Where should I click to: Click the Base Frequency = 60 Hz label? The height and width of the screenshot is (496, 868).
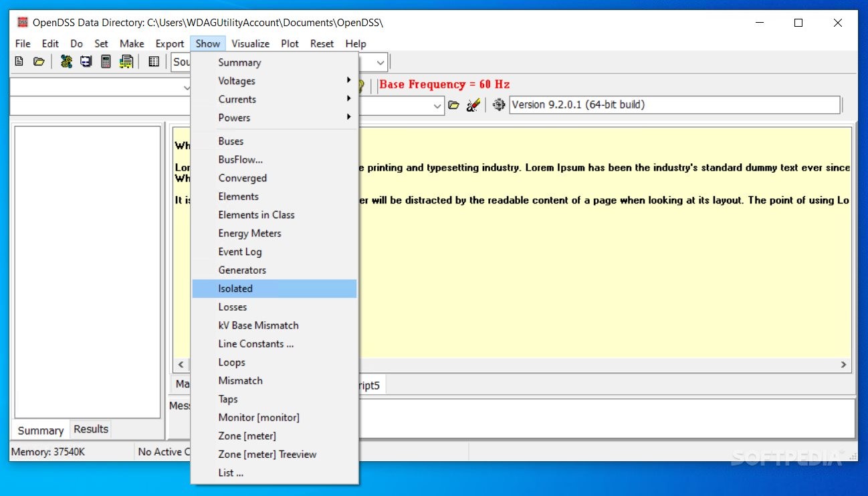(444, 84)
